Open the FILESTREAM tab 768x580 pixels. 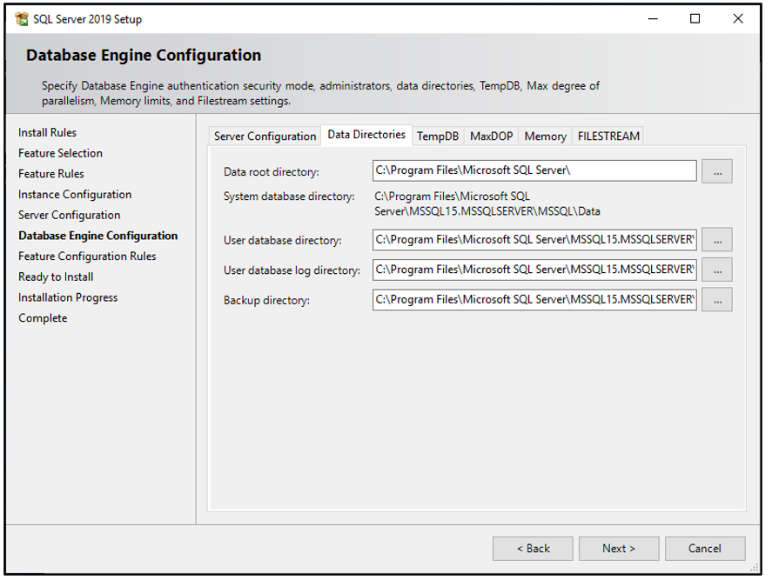[x=608, y=136]
